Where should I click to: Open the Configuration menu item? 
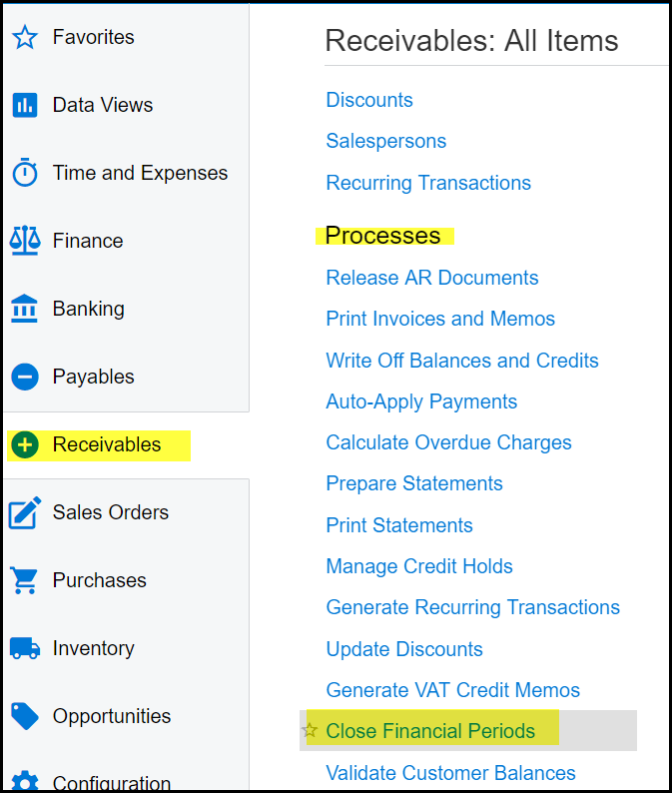click(x=112, y=783)
